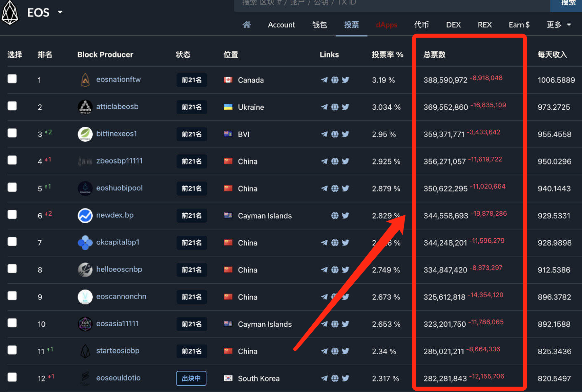Open eosnationftw's Telegram link icon
This screenshot has height=392, width=582.
[324, 80]
